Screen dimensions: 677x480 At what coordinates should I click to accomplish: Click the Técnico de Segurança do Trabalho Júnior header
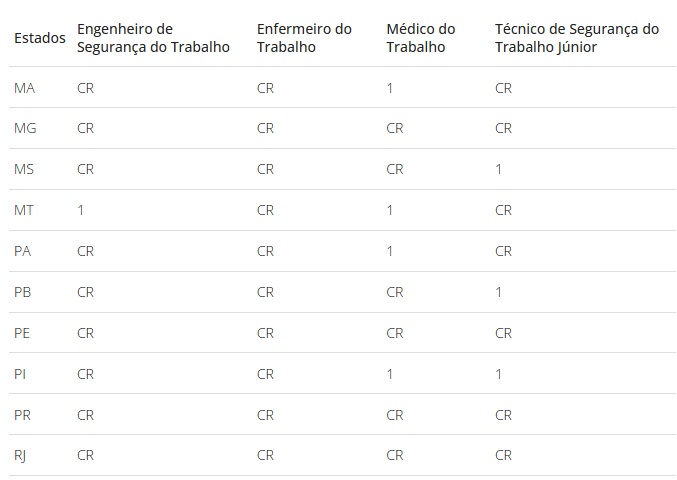pyautogui.click(x=577, y=38)
